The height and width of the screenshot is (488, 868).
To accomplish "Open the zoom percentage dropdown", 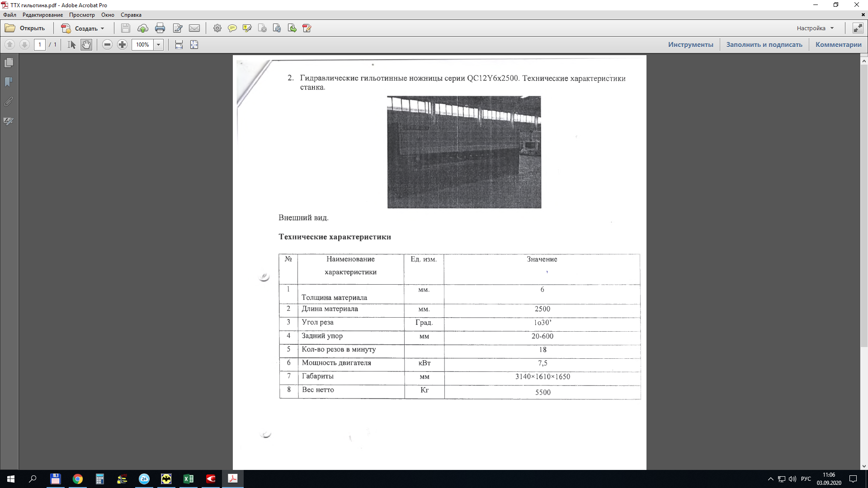I will point(158,45).
